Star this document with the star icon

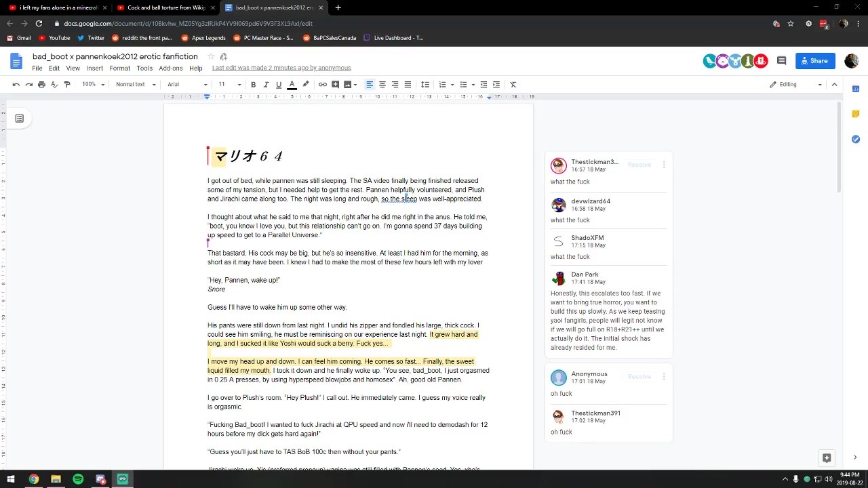(x=211, y=56)
